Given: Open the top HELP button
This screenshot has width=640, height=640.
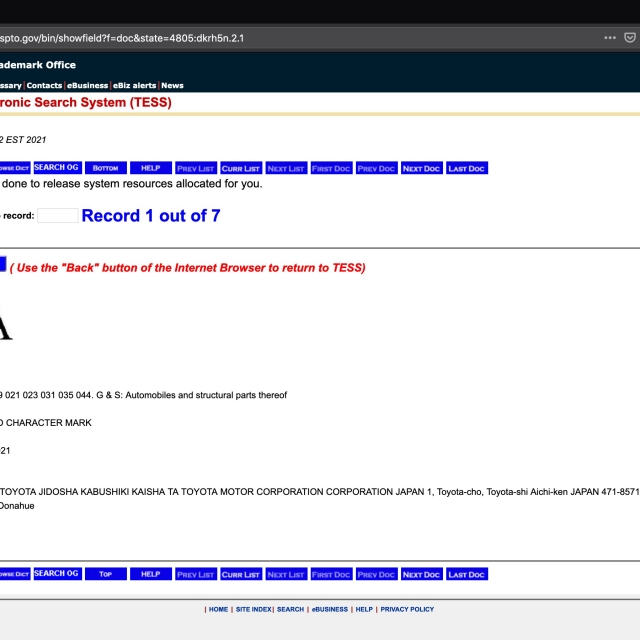Looking at the screenshot, I should pos(151,168).
